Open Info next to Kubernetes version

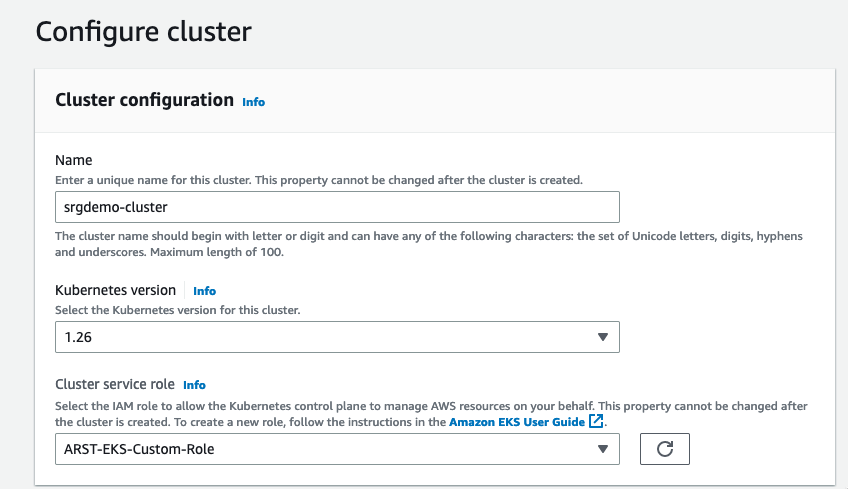204,291
